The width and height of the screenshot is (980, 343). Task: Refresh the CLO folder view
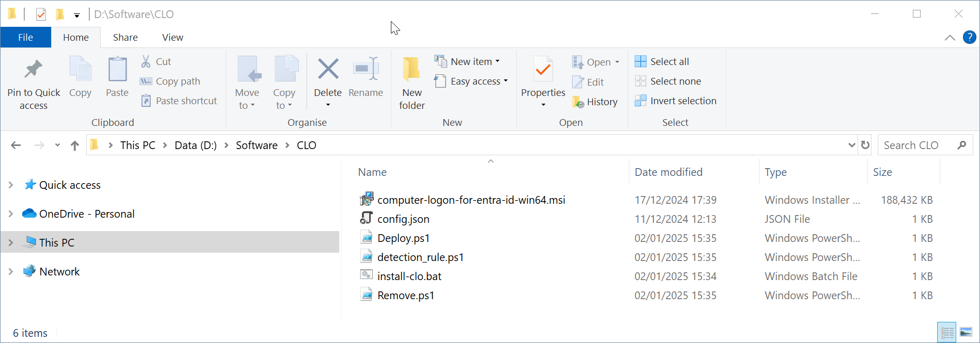tap(865, 145)
